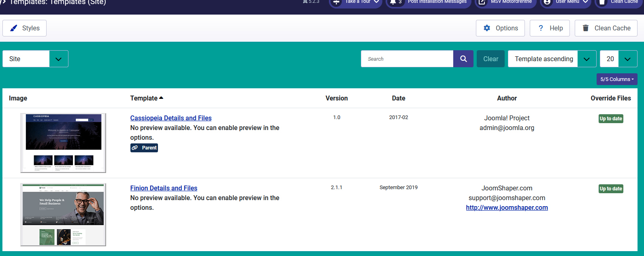Visit the joomshaper.com author link
The image size is (644, 256).
click(x=507, y=208)
